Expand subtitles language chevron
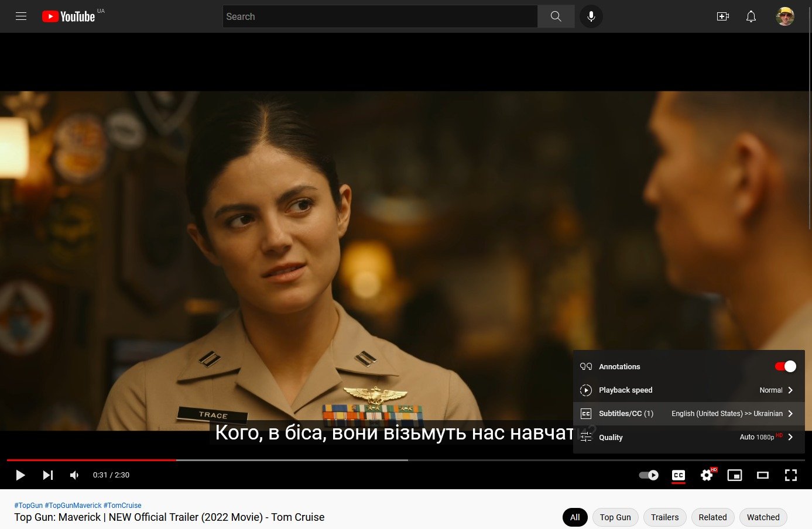Viewport: 812px width, 529px height. point(790,414)
